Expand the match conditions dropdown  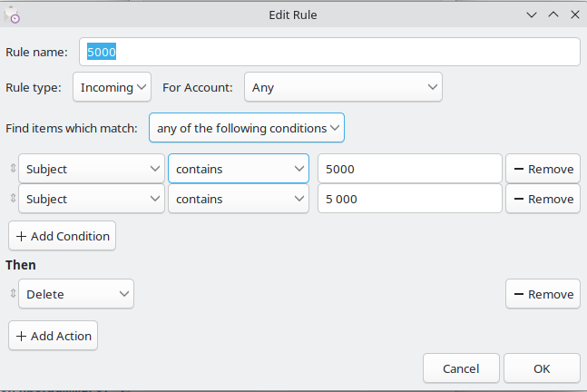pos(247,128)
